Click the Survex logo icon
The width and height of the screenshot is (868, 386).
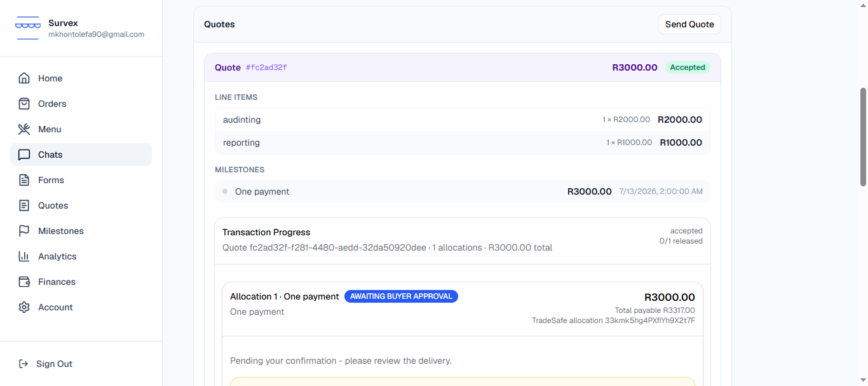(x=28, y=29)
